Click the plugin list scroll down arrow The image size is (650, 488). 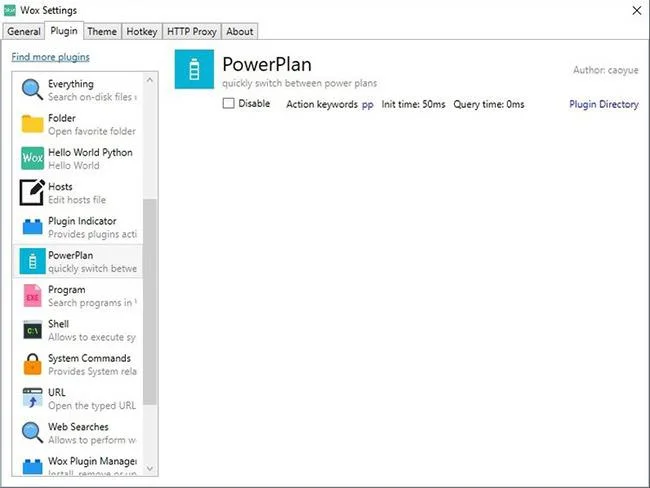pos(150,469)
